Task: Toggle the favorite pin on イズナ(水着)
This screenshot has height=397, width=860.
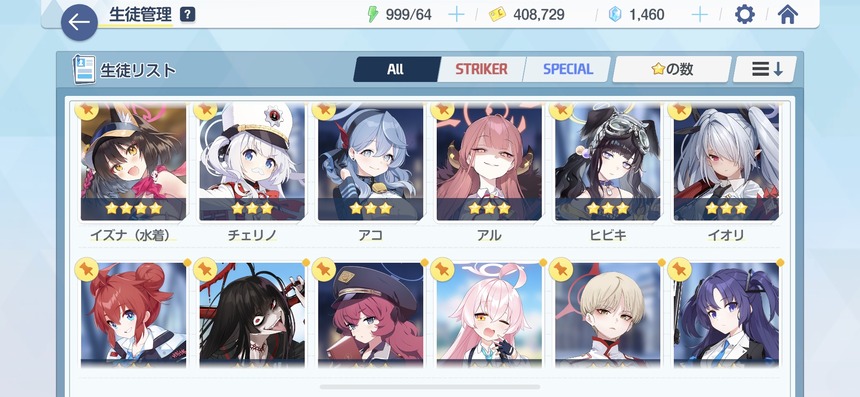Action: click(x=87, y=109)
